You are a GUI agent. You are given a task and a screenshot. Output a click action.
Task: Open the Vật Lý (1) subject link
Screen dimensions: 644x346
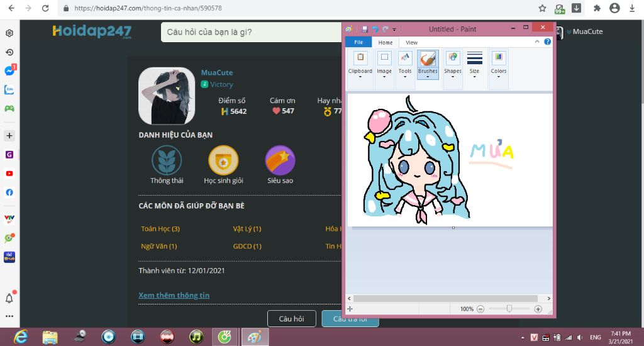click(247, 229)
